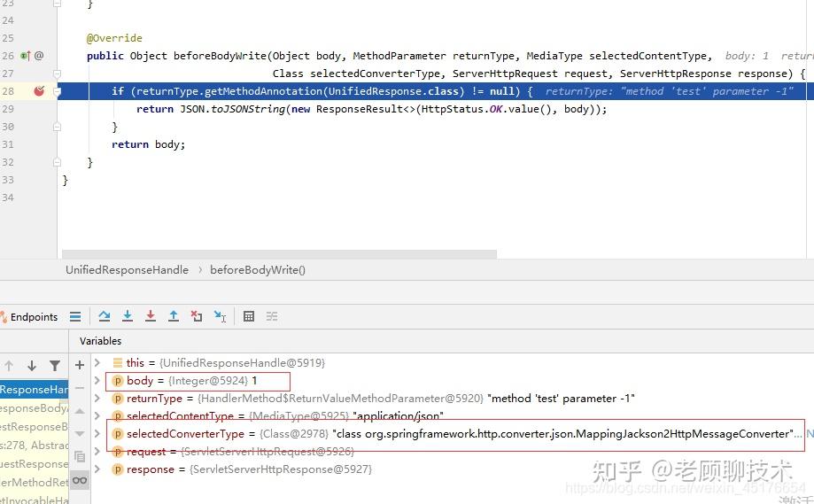Open the Endpoints tab
The image size is (814, 504).
pos(29,316)
